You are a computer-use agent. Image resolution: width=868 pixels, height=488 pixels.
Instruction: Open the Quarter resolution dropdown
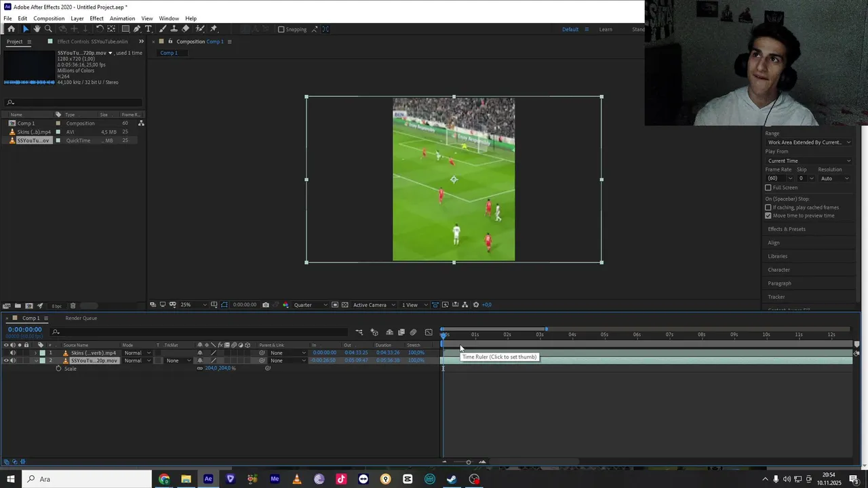(x=311, y=305)
